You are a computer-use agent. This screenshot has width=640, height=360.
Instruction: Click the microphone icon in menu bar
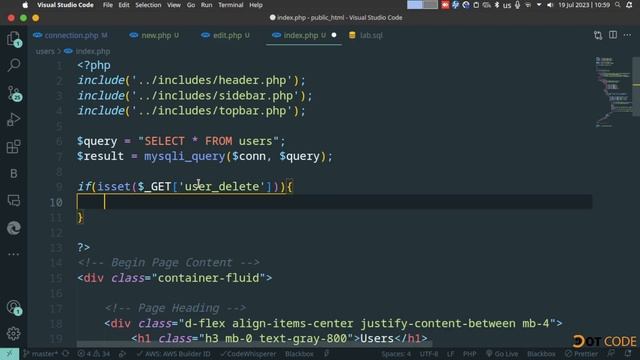(517, 5)
